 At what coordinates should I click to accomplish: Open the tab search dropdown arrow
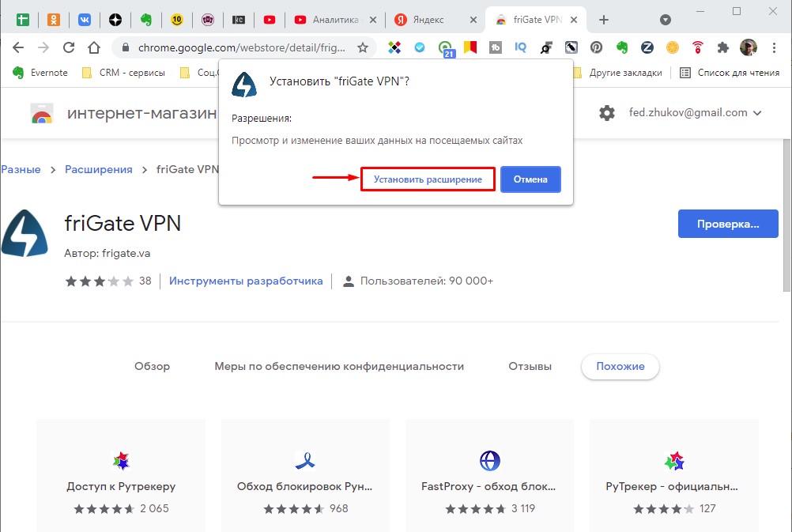coord(666,20)
